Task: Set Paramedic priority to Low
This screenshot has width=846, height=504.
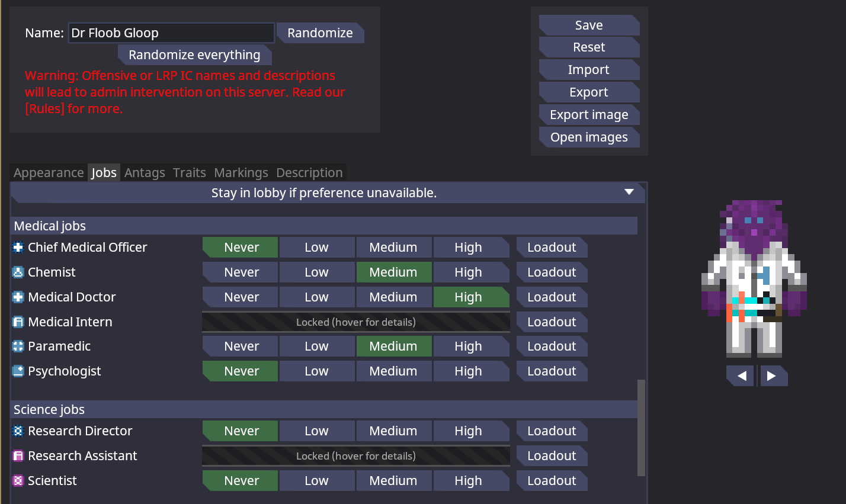Action: click(317, 346)
